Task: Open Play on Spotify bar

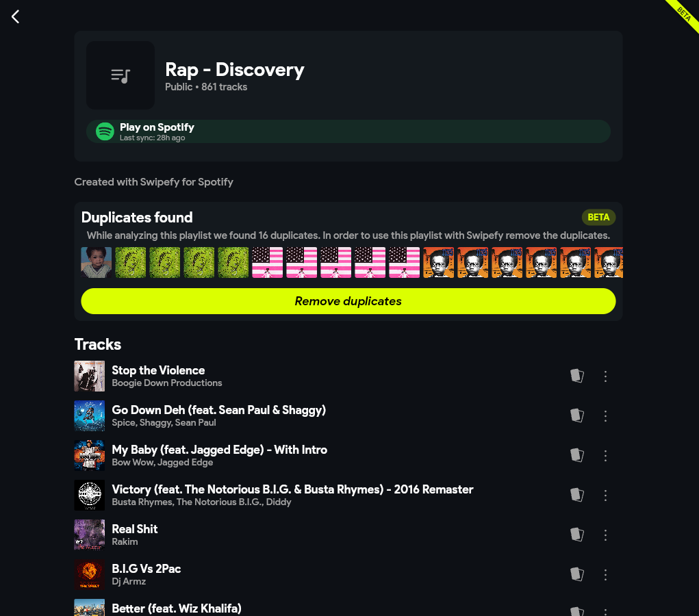Action: click(348, 131)
